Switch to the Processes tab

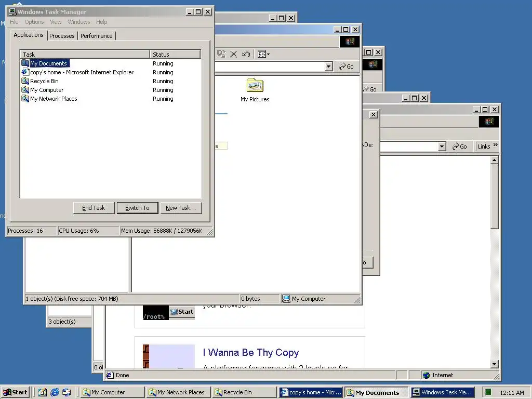point(62,36)
